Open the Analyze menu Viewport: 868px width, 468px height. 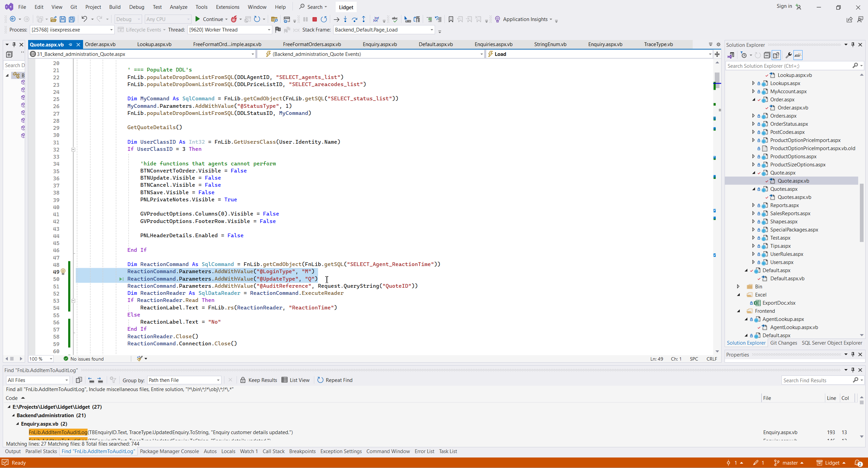pos(178,7)
